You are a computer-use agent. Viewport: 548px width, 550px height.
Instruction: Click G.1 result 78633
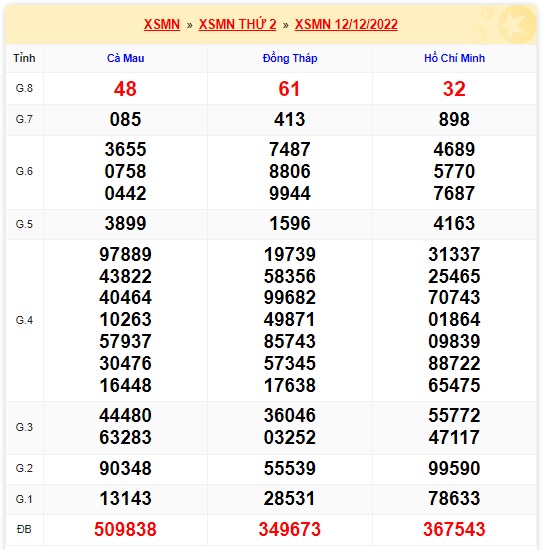[454, 498]
